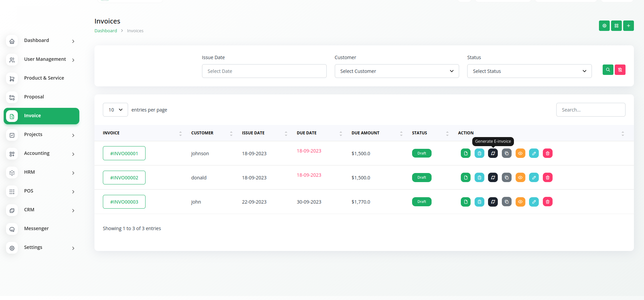Click the green plus create invoice button
644x300 pixels.
point(628,26)
